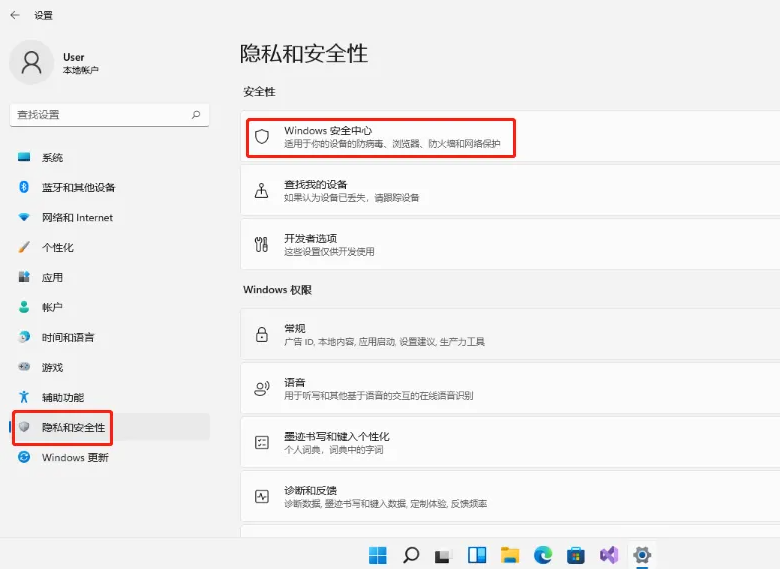
Task: Open 网络和 Internet in the sidebar
Action: (x=109, y=217)
